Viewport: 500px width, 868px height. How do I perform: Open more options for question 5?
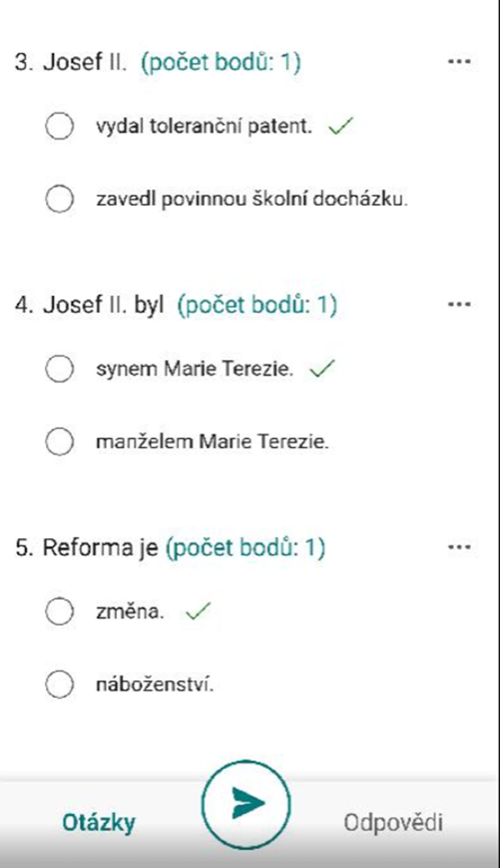click(459, 547)
